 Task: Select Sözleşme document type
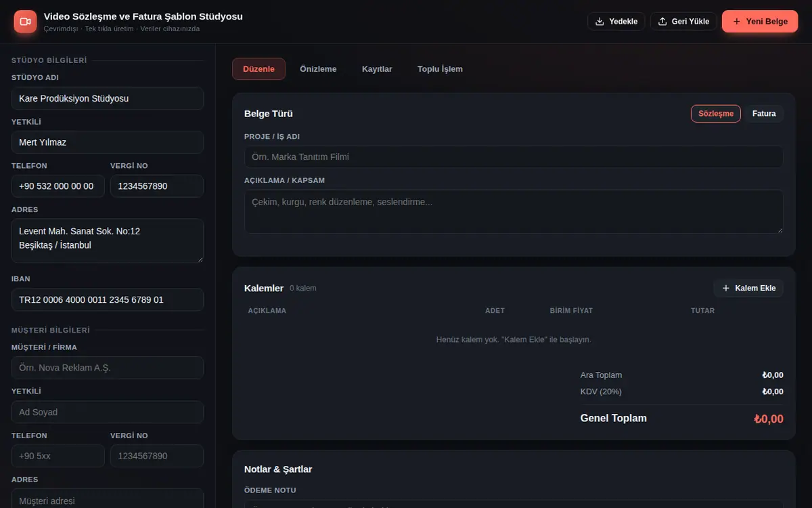click(716, 114)
